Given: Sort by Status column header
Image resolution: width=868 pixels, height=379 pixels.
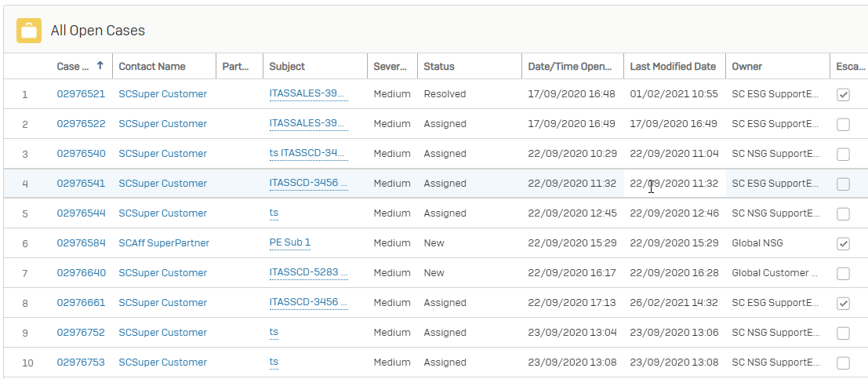Looking at the screenshot, I should point(439,67).
